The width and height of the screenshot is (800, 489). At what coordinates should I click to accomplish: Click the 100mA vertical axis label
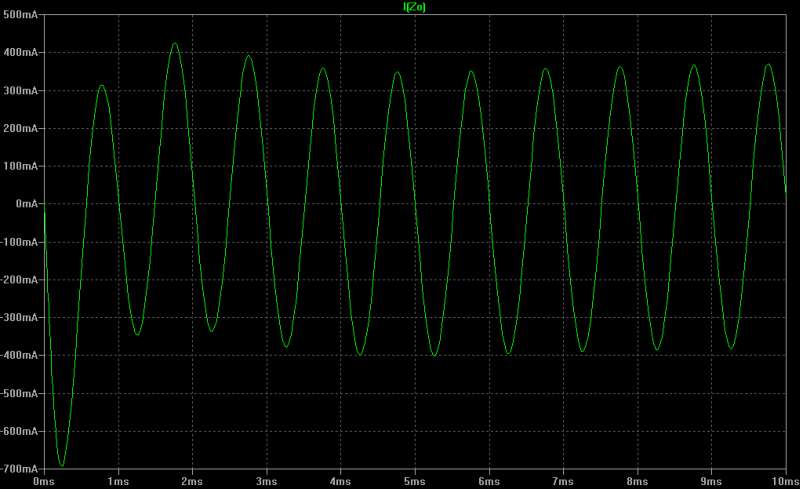[x=20, y=166]
